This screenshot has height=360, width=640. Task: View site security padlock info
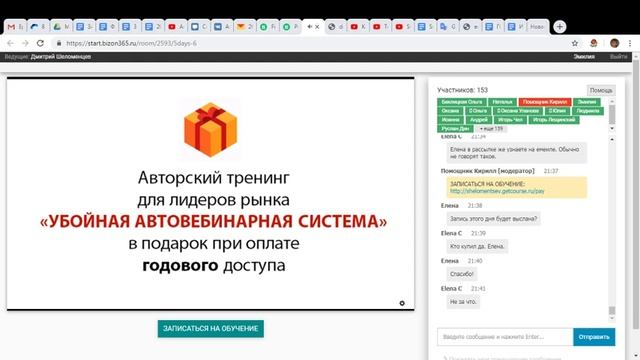point(59,43)
